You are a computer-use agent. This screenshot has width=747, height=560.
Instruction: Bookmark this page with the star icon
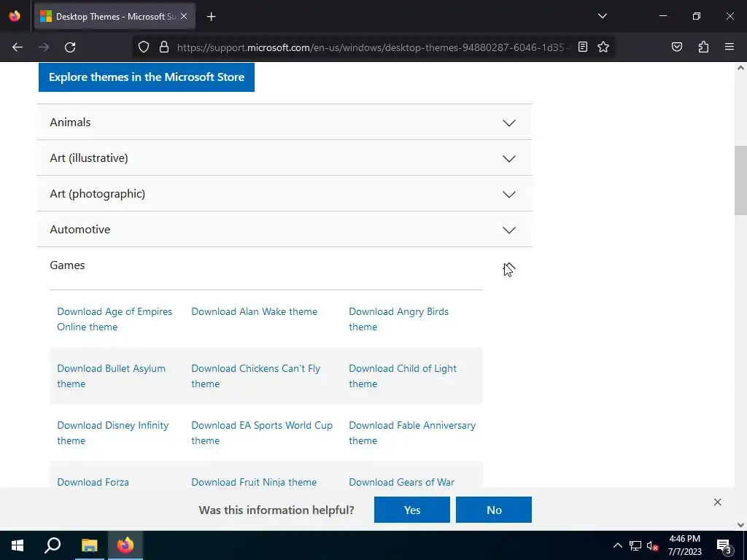click(x=603, y=47)
